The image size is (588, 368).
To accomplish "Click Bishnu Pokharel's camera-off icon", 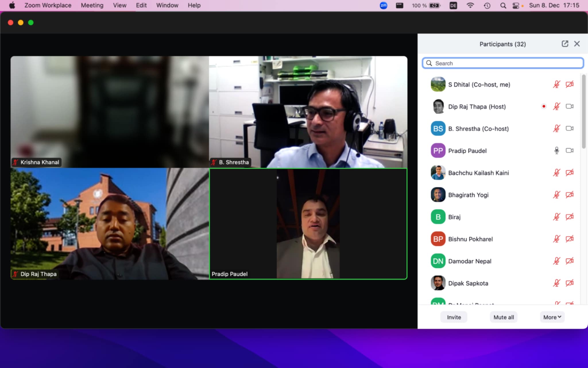I will click(x=570, y=239).
